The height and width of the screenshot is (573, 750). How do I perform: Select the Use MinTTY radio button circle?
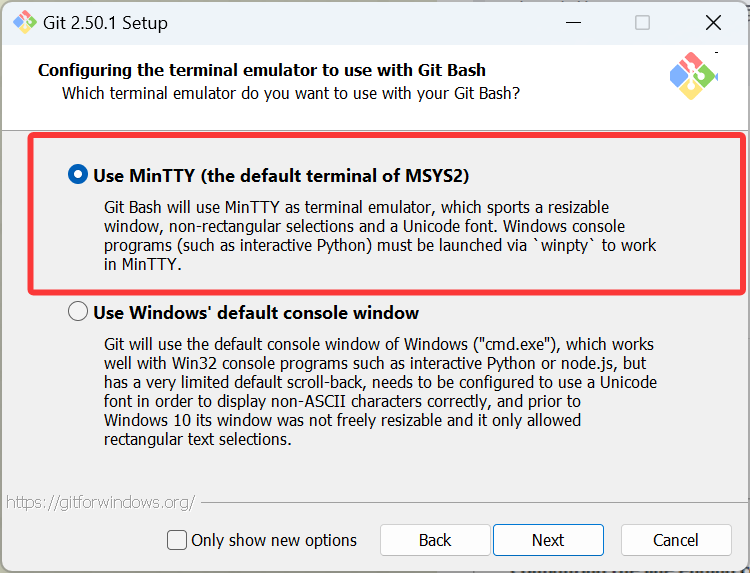coord(78,175)
